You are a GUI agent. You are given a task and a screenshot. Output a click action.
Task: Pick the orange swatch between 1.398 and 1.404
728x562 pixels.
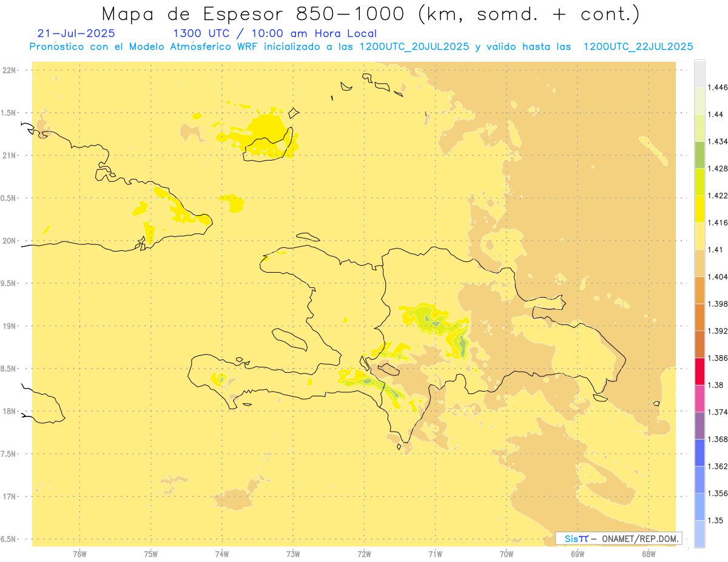pos(699,290)
